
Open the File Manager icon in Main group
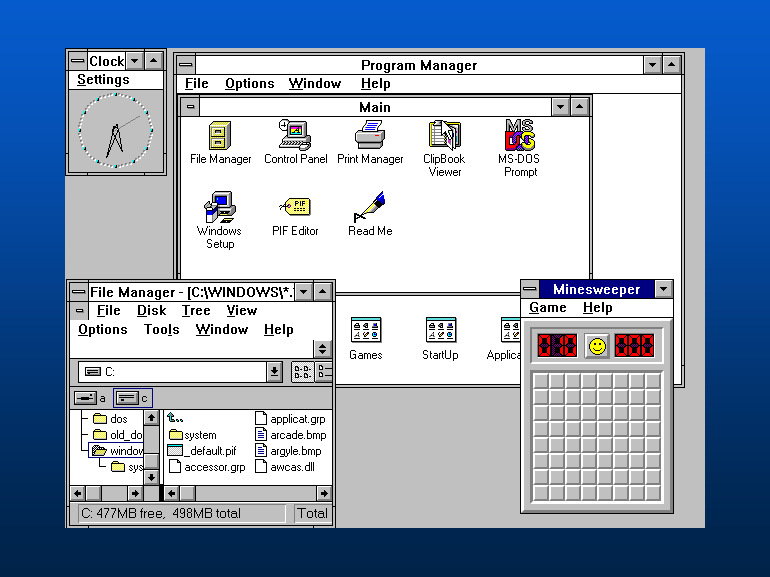(220, 142)
